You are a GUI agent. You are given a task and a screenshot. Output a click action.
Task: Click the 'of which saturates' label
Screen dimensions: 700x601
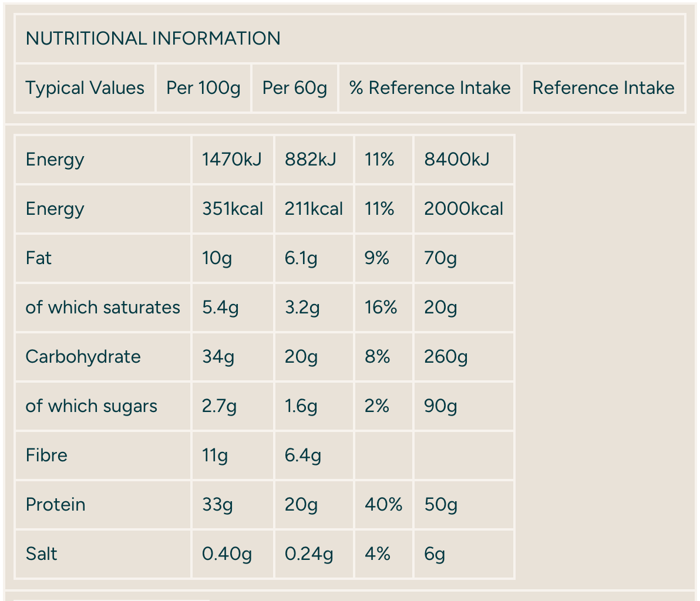(x=103, y=308)
